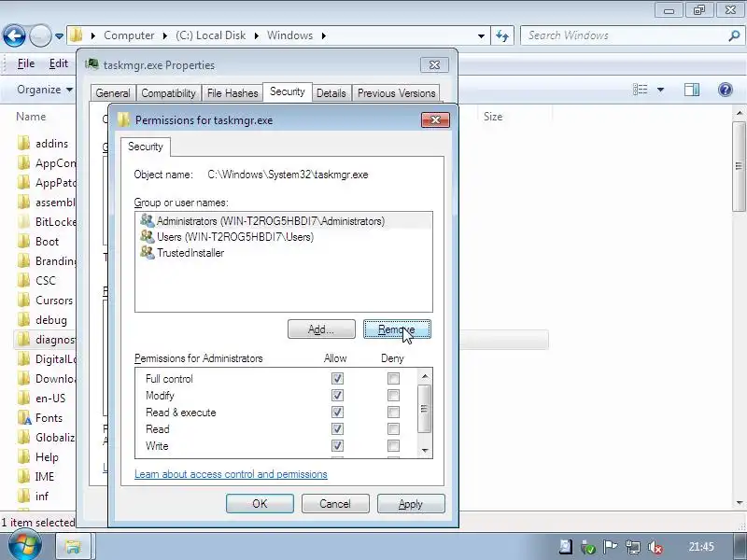Check Deny for Read & execute
Viewport: 747px width, 560px height.
393,412
